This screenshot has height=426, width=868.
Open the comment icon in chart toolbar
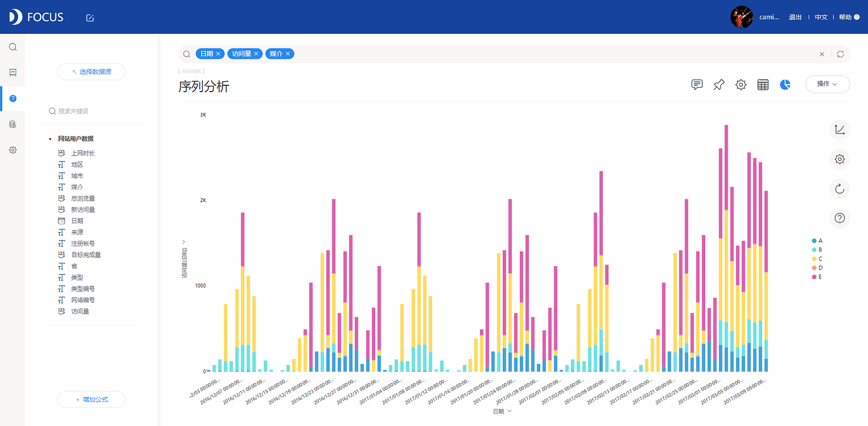pyautogui.click(x=697, y=85)
